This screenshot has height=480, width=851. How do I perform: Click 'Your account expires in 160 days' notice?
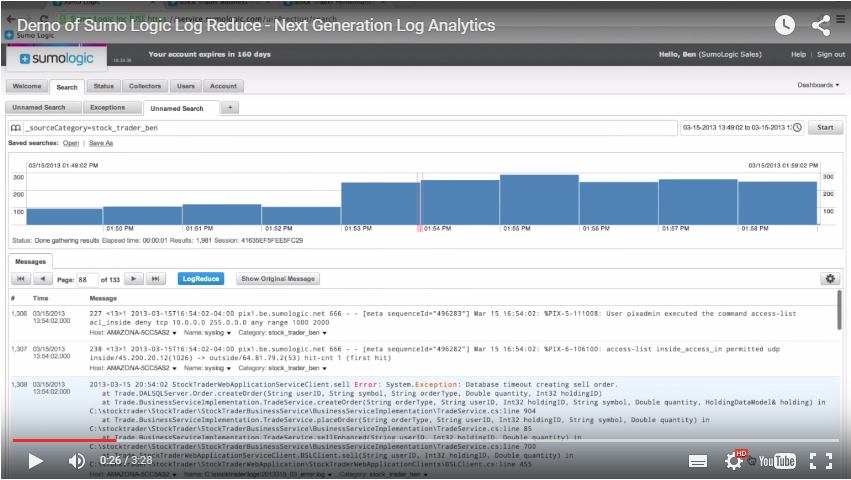point(209,54)
